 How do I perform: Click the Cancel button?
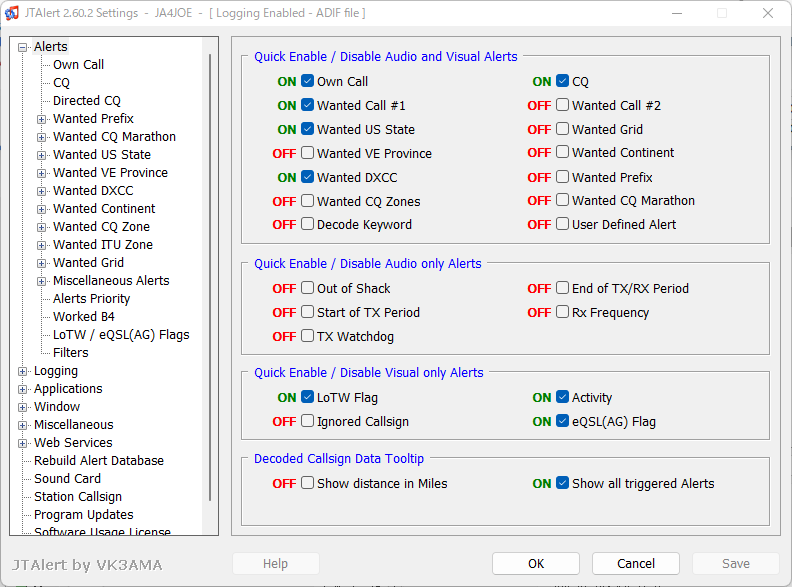point(636,563)
